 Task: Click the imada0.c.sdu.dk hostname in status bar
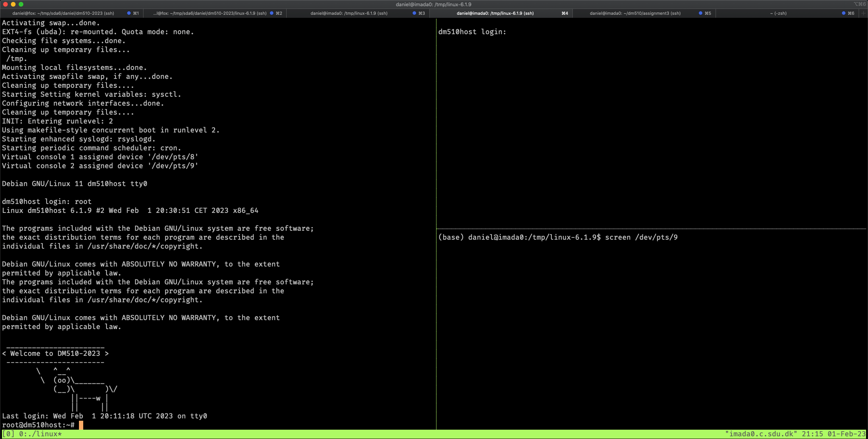click(760, 434)
